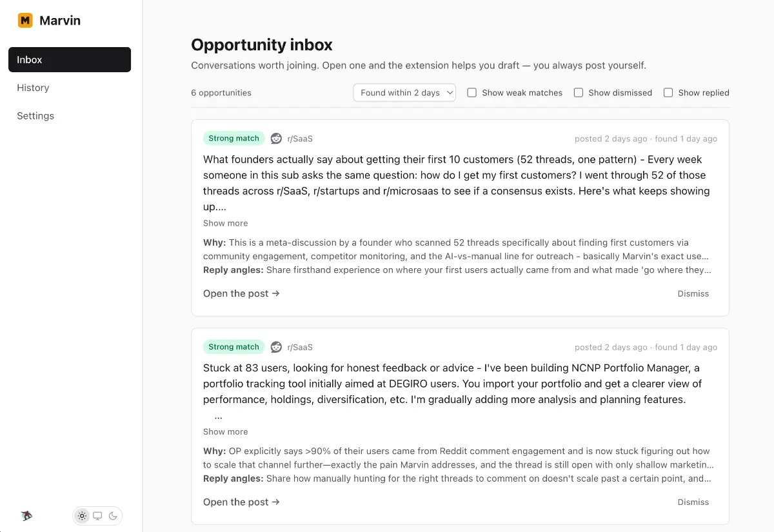Click the Marvin logo icon
The image size is (774, 532).
point(25,21)
